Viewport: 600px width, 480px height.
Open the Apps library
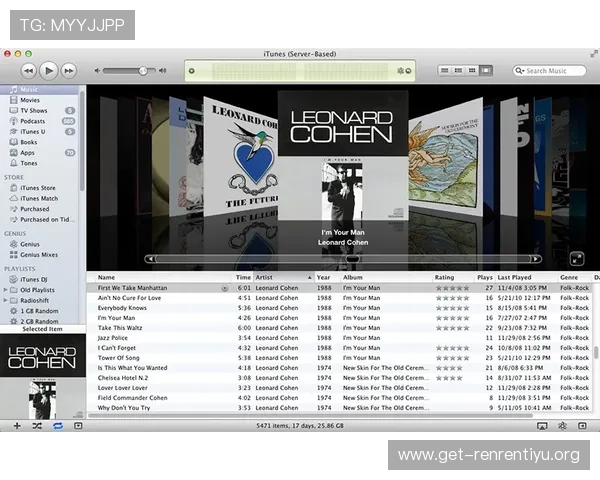tap(39, 153)
